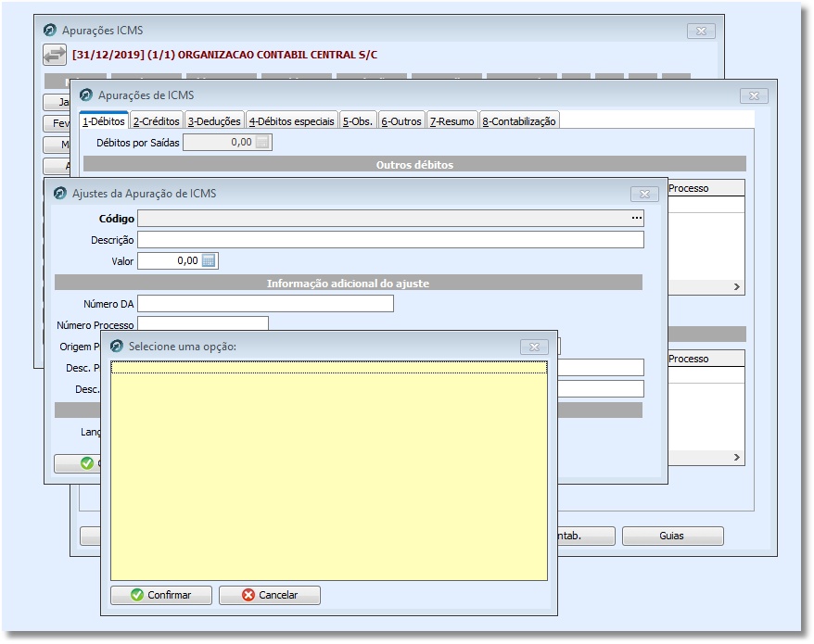Open calculator icon next to Valor field
This screenshot has width=814, height=644.
[x=209, y=260]
